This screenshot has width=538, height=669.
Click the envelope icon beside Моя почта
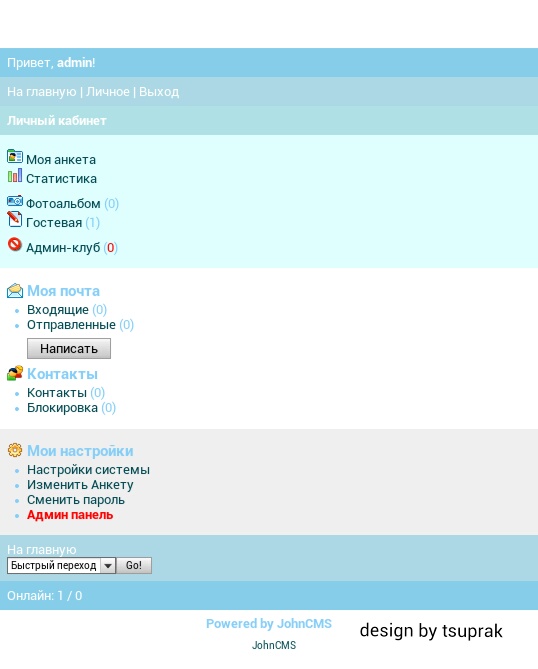point(15,291)
